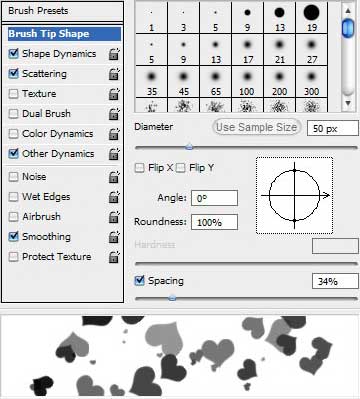Screen dimensions: 360x399
Task: Click the lock icon next to Color Dynamics
Action: [114, 134]
